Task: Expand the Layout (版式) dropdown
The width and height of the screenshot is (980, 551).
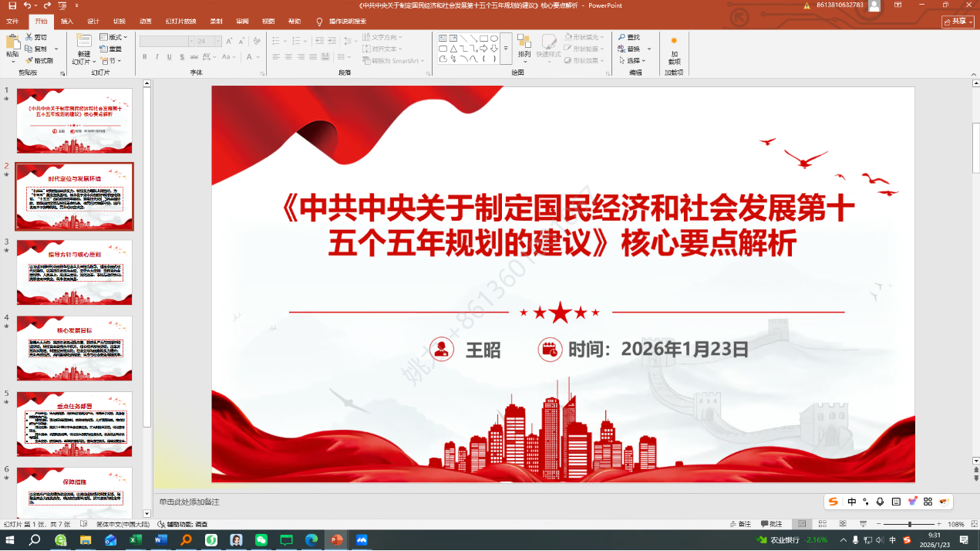Action: 114,37
